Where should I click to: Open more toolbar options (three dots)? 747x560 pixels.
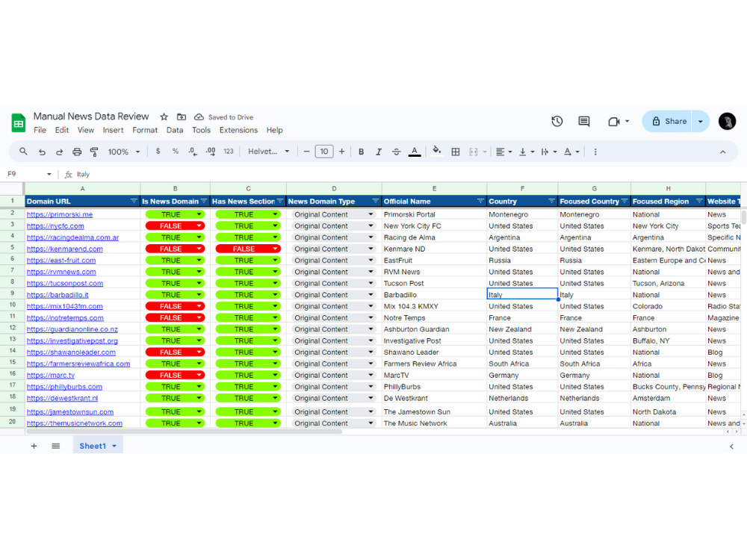595,152
